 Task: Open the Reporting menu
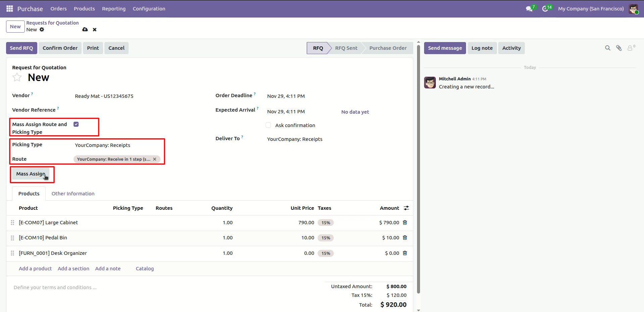114,9
